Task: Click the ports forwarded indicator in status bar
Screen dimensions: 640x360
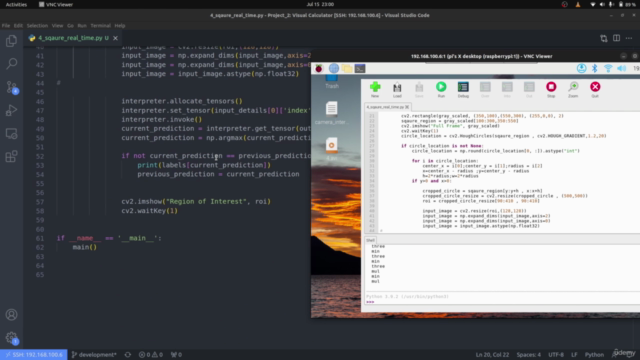Action: coord(176,355)
